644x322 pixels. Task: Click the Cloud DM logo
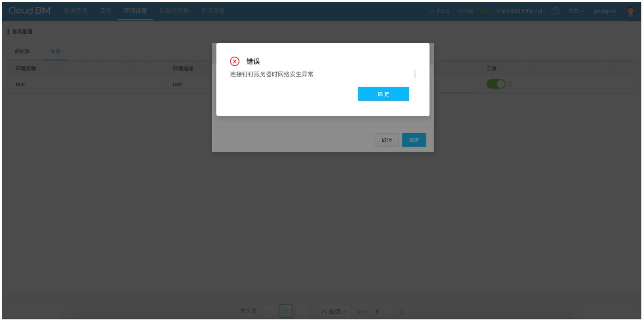29,11
